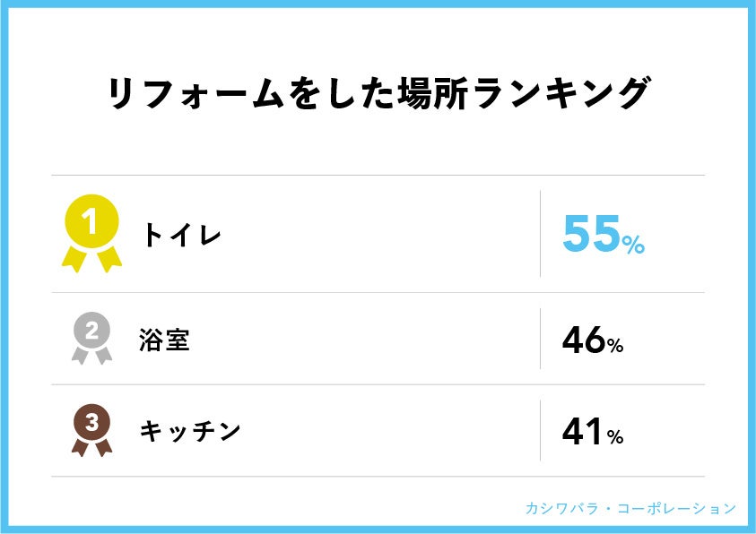Select the キッチン ranking label
756x534 pixels.
[x=191, y=431]
